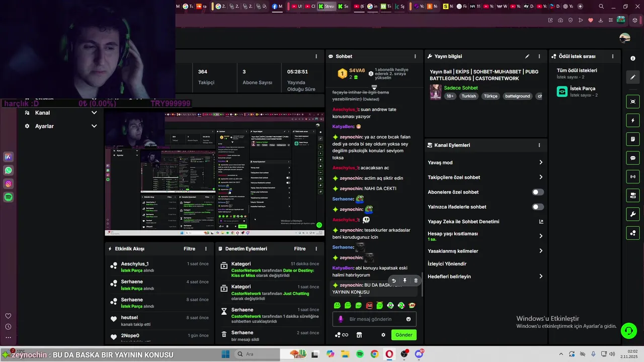Viewport: 644px width, 362px height.
Task: Click the battleground tag chip
Action: click(518, 96)
